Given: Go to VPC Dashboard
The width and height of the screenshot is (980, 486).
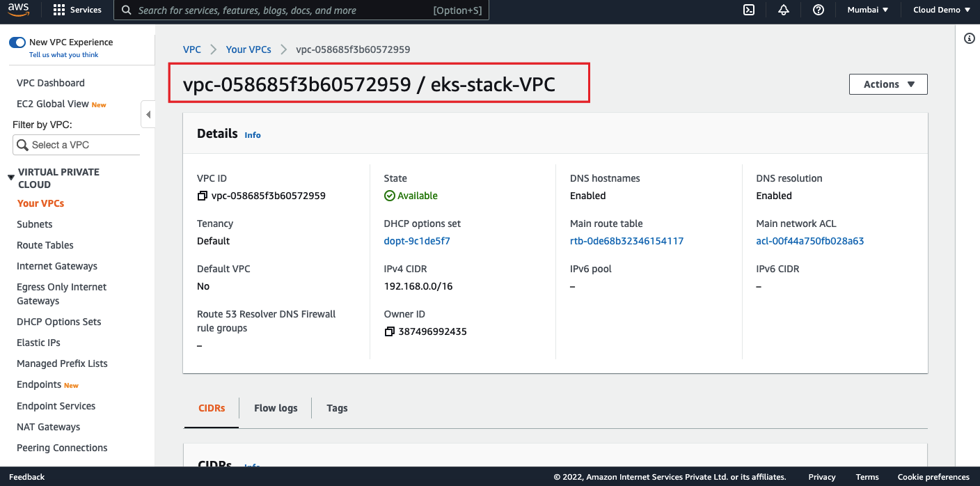Looking at the screenshot, I should 51,83.
